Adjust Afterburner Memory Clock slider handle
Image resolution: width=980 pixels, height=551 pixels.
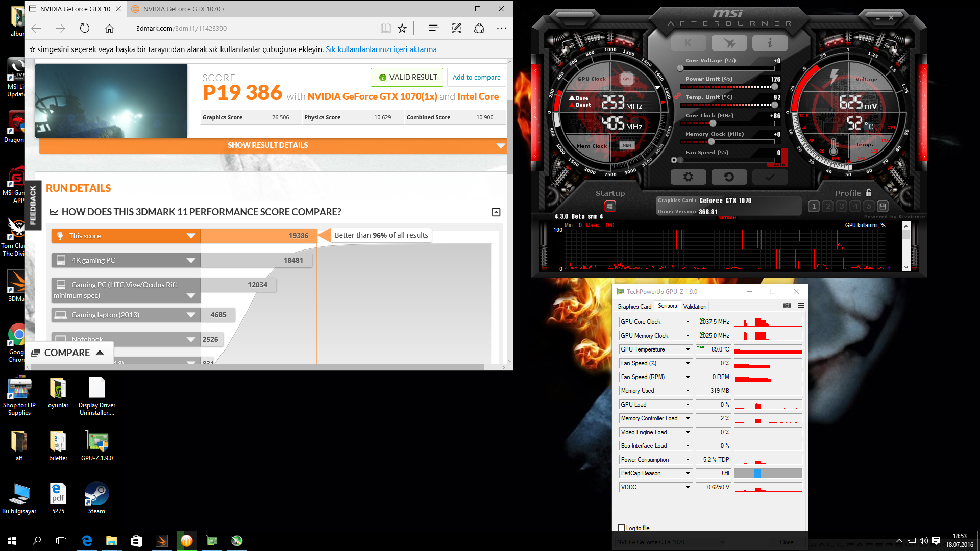[x=711, y=141]
